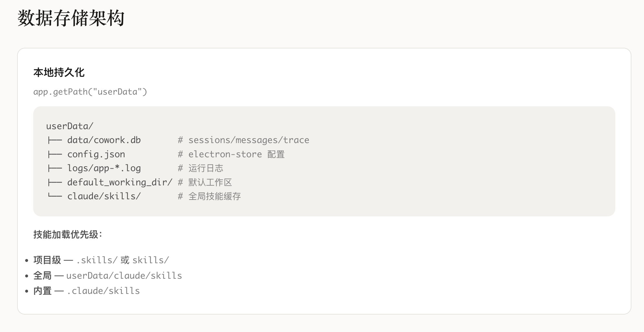Screen dimensions: 644x332
Task: Select the claude/skills/ entry in code block
Action: click(x=104, y=196)
